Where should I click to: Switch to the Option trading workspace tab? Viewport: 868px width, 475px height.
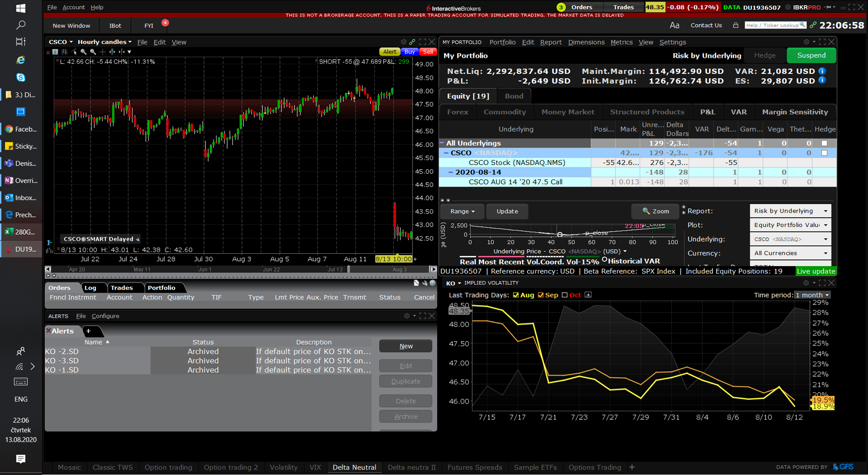pos(168,467)
